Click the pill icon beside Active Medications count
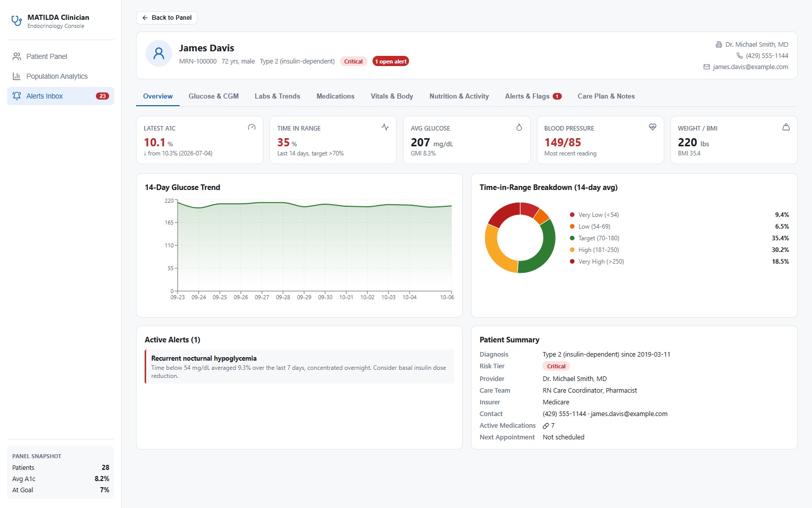Screen dimensions: 812x508 (x=546, y=426)
